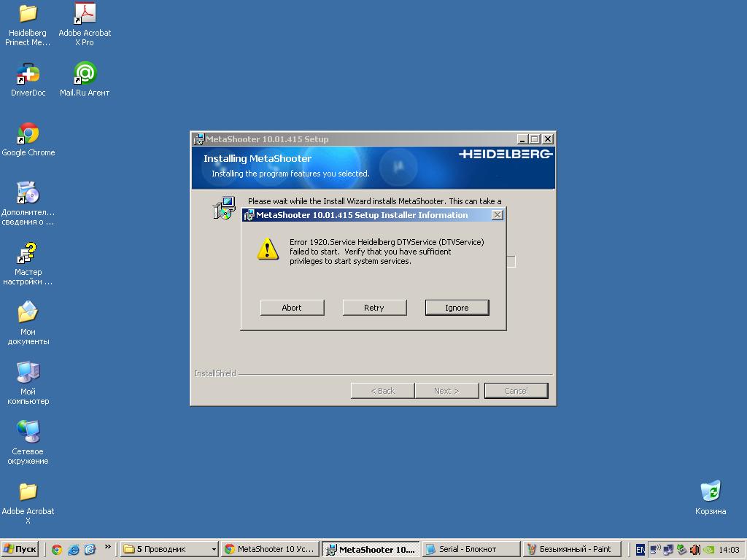747x560 pixels.
Task: Select the Mail.Ru Агент desktop icon
Action: pos(85,74)
